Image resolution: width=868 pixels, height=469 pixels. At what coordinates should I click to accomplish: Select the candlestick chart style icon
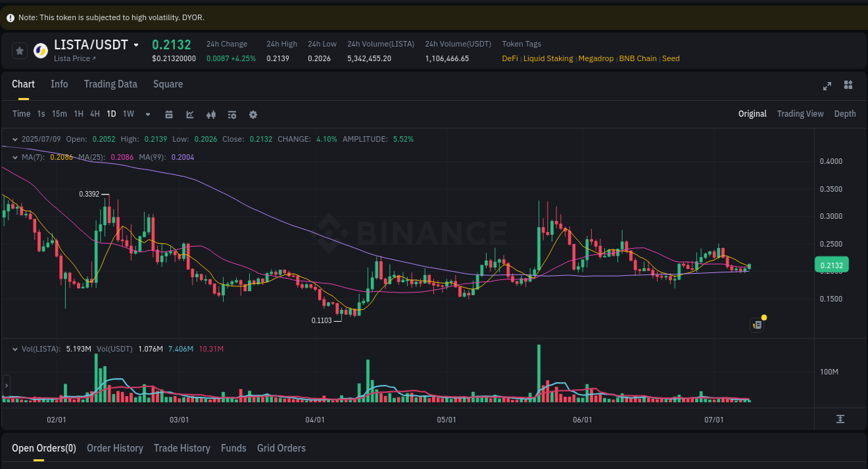[211, 114]
